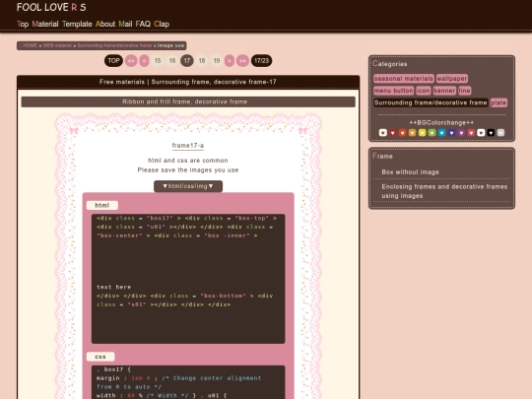Change background to yellow heart swatch
532x399 pixels.
point(422,133)
